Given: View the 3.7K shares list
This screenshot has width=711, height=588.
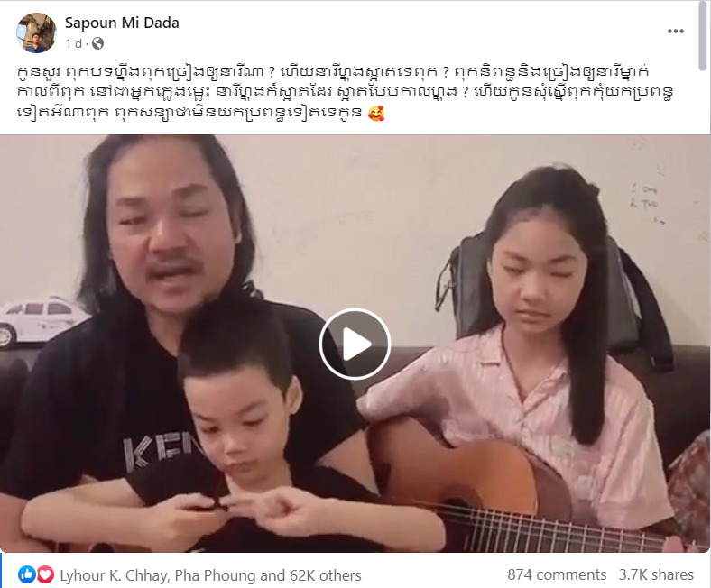Looking at the screenshot, I should click(x=656, y=574).
